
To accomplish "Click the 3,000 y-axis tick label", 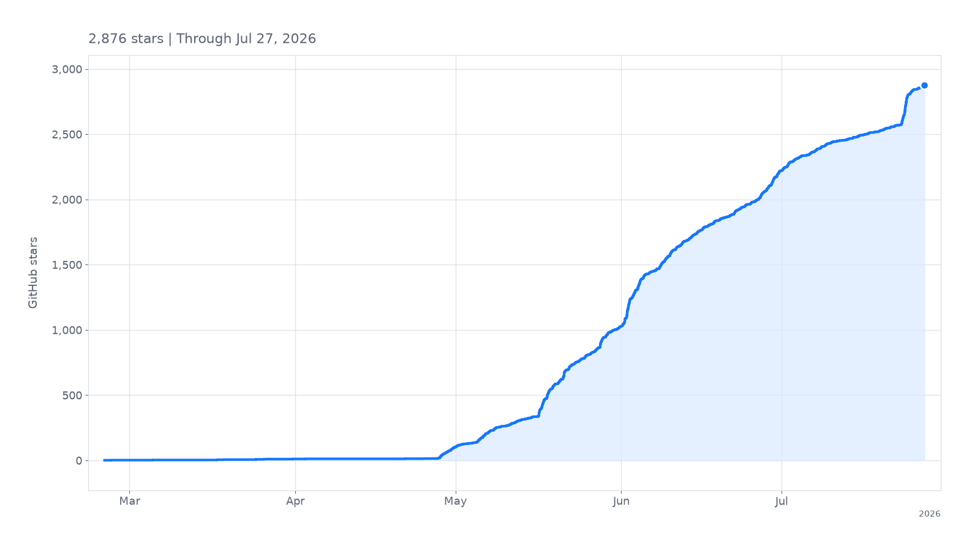I will tap(67, 69).
